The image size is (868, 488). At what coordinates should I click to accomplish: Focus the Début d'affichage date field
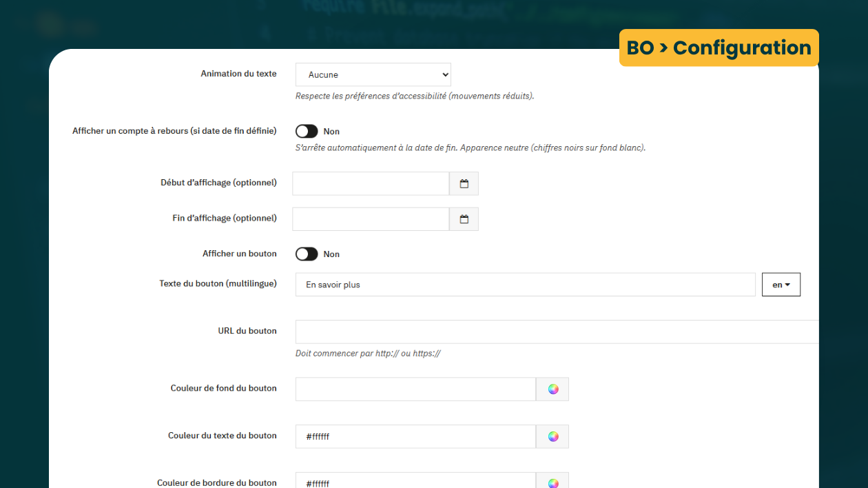pyautogui.click(x=371, y=184)
